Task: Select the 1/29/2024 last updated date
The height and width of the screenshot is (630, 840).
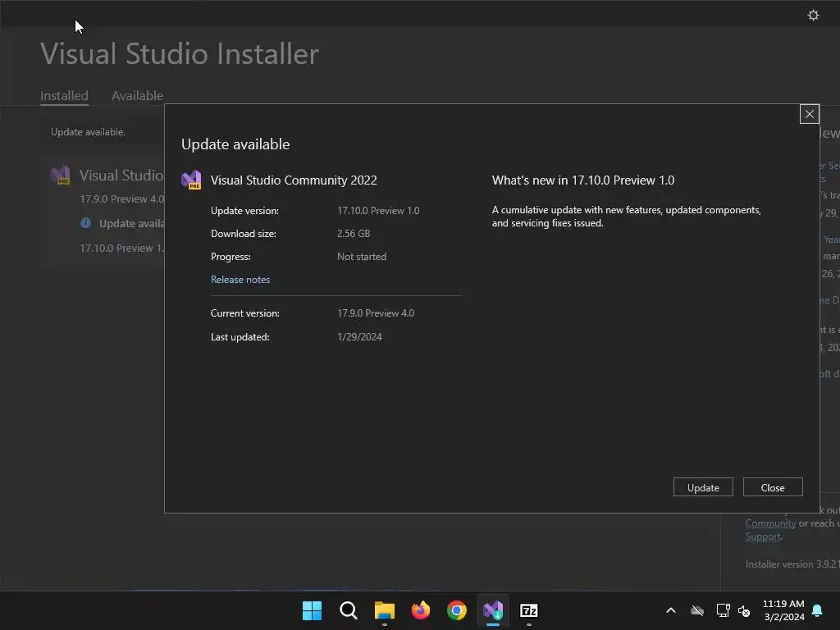Action: pyautogui.click(x=359, y=337)
